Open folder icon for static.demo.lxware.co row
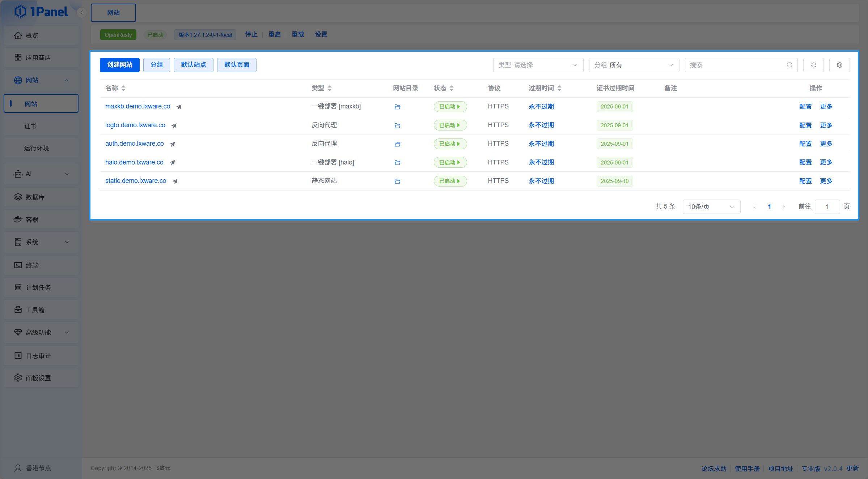Image resolution: width=868 pixels, height=479 pixels. (x=397, y=181)
